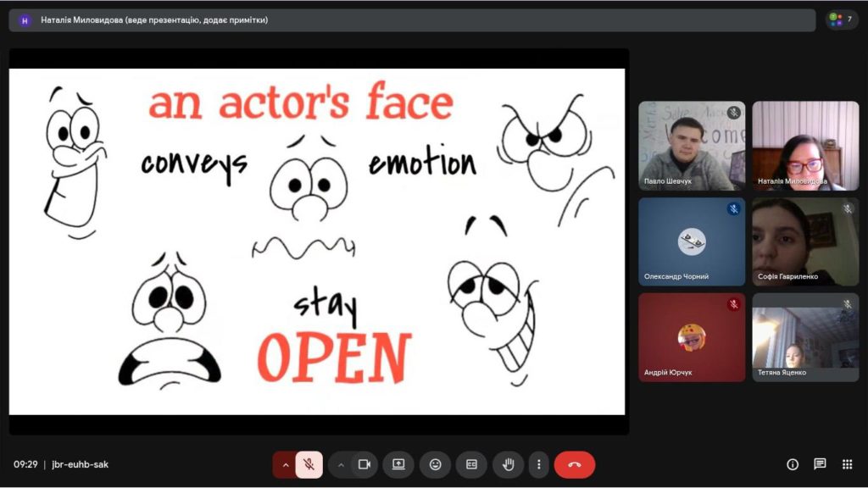Open the activities grid icon
Screen dimensions: 868x488
(x=847, y=464)
